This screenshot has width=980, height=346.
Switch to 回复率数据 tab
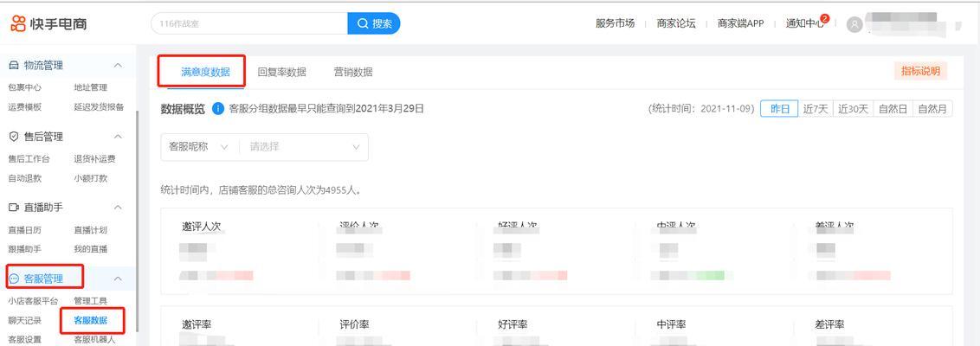(282, 72)
